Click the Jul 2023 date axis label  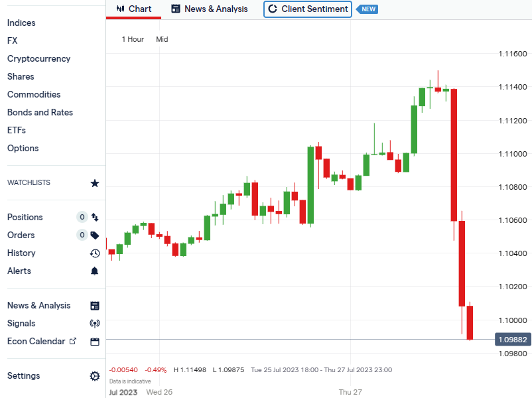pyautogui.click(x=123, y=393)
